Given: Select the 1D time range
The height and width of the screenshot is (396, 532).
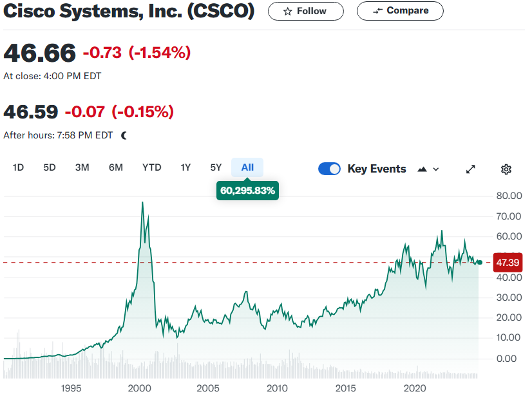Looking at the screenshot, I should (x=18, y=167).
